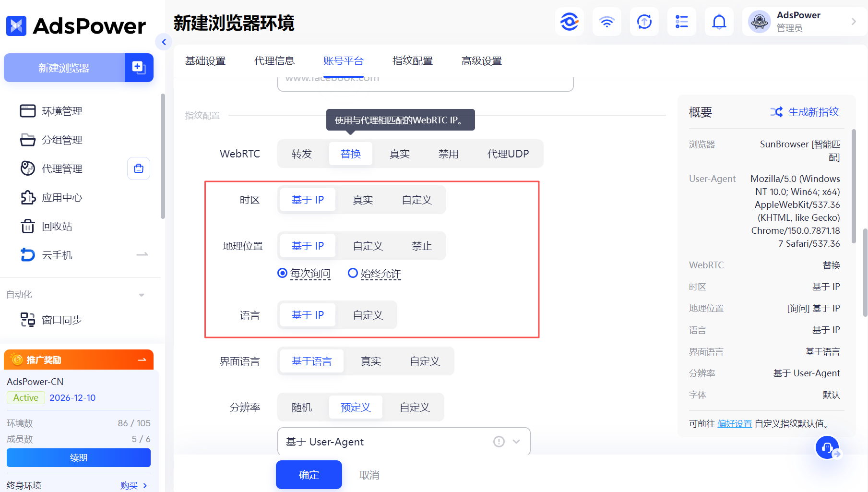
Task: Switch to 高级设置 tab
Action: coord(482,61)
